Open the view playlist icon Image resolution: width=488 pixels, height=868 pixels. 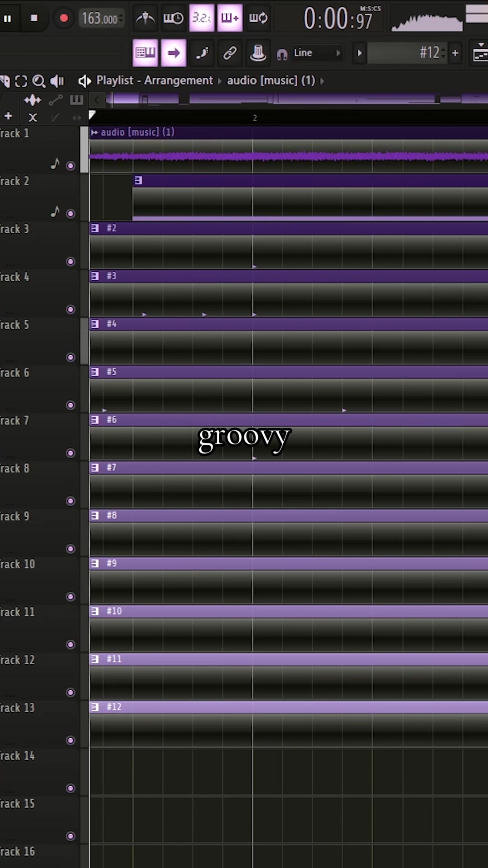[480, 53]
